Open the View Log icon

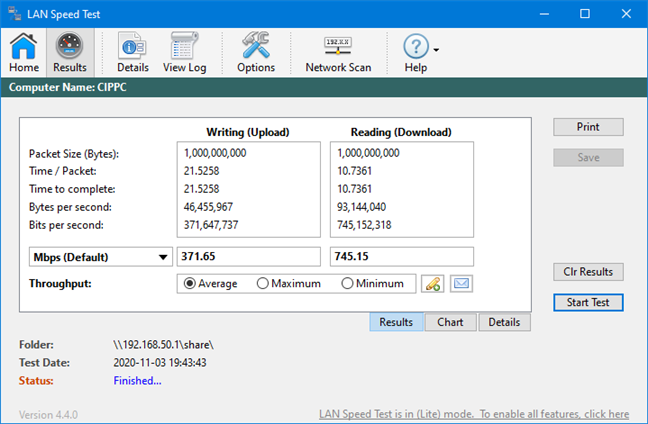[184, 52]
